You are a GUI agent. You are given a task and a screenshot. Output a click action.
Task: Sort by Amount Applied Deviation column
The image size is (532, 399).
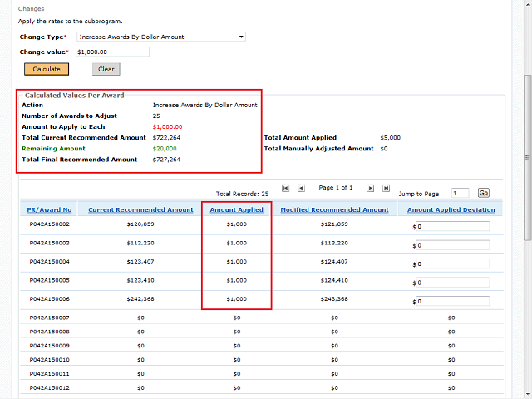(451, 210)
